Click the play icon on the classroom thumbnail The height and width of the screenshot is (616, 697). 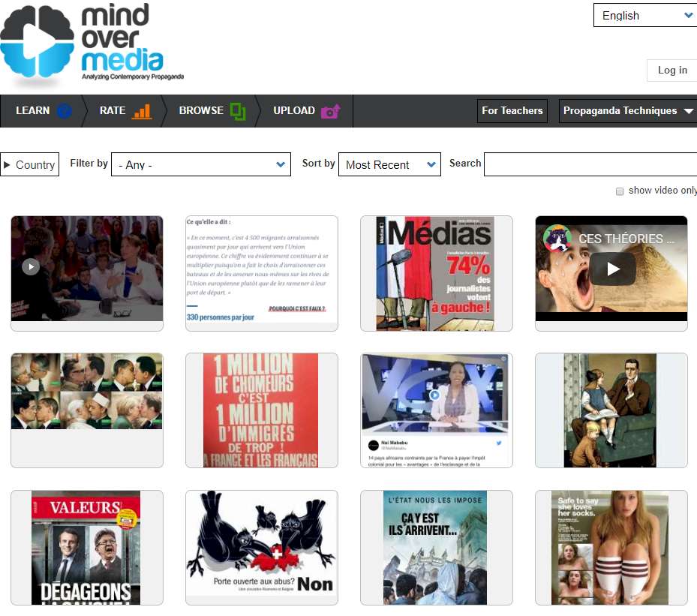[x=31, y=266]
